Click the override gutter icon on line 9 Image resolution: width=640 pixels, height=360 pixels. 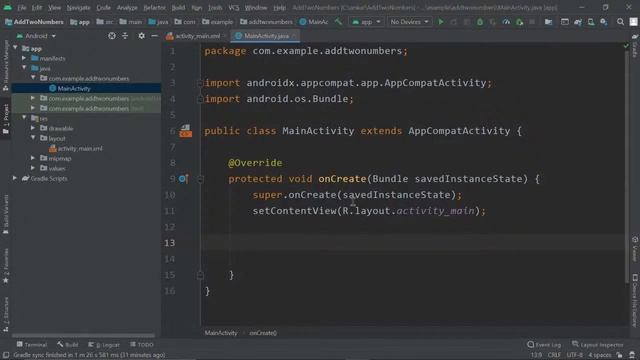pos(183,179)
